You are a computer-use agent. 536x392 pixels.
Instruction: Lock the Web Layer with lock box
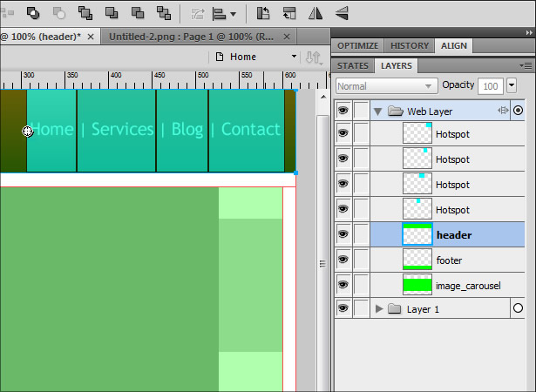coord(361,110)
